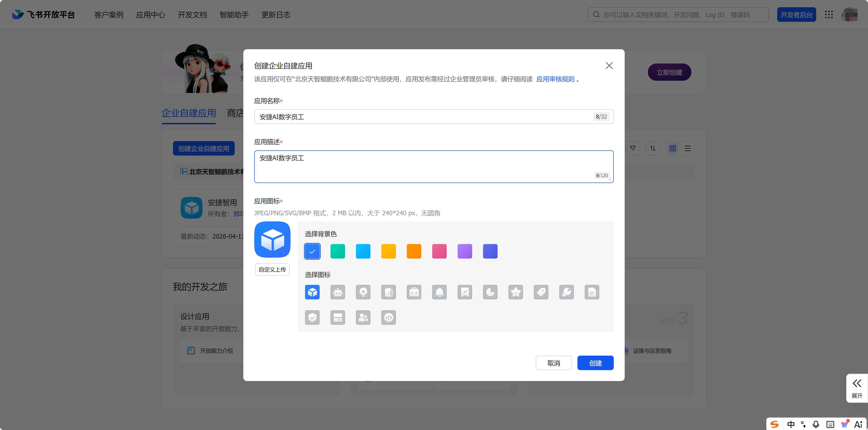Choose the robot app icon
Viewport: 868px width, 430px height.
[338, 292]
